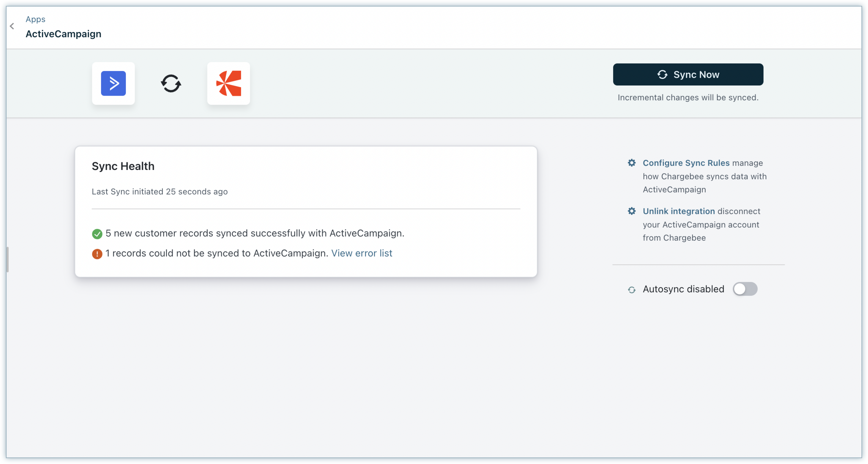Viewport: 868px width, 464px height.
Task: Go back using the left chevron arrow
Action: click(x=12, y=26)
